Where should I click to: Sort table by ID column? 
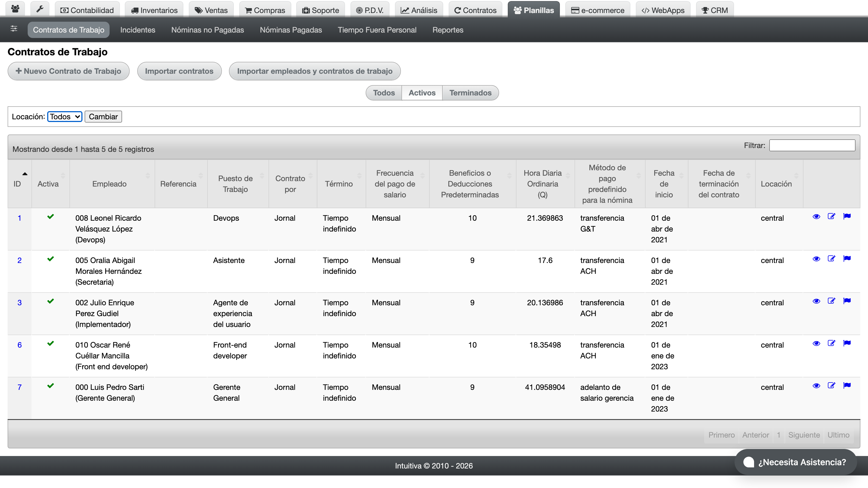click(20, 184)
